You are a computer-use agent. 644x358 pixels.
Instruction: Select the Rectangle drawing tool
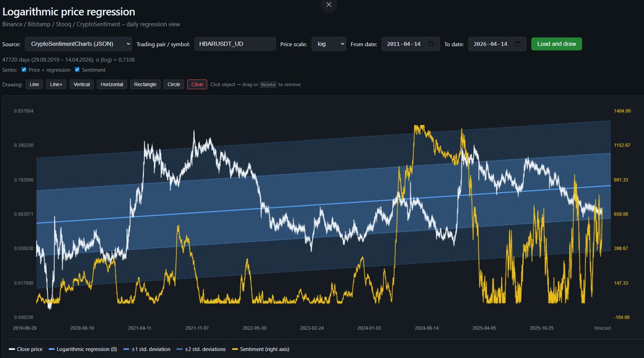[x=145, y=84]
